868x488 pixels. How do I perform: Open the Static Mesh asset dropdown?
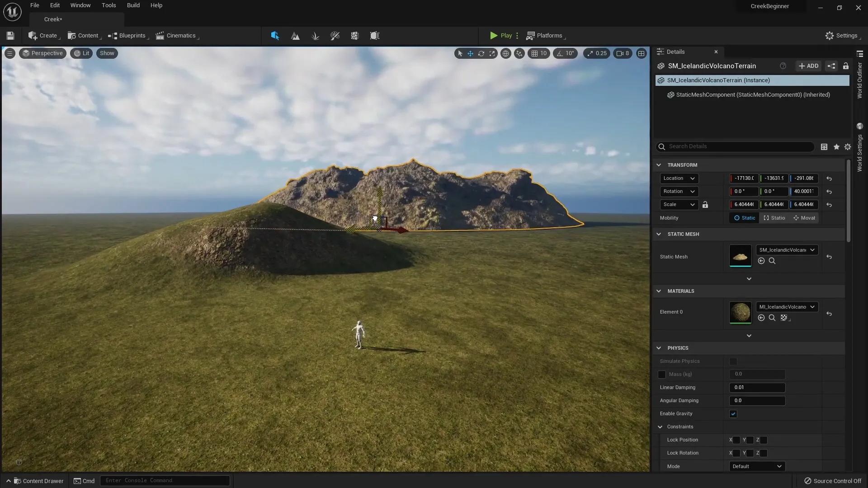click(x=787, y=250)
